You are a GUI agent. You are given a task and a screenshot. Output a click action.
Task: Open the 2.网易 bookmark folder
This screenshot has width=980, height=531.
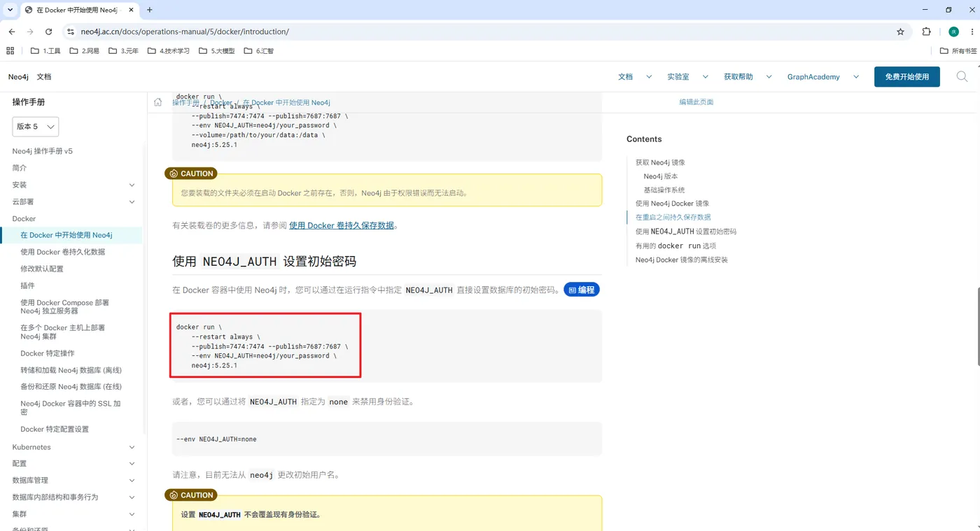(x=85, y=51)
